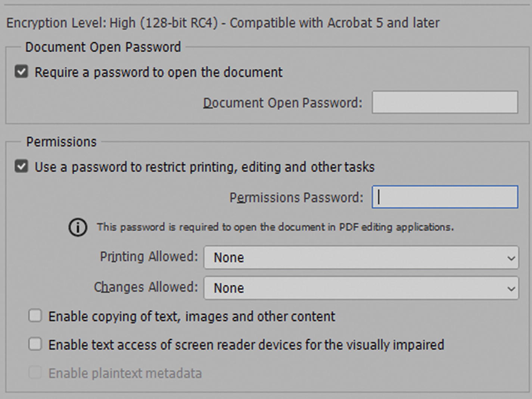Click the Permissions Password label text
Image resolution: width=532 pixels, height=399 pixels.
[x=296, y=198]
